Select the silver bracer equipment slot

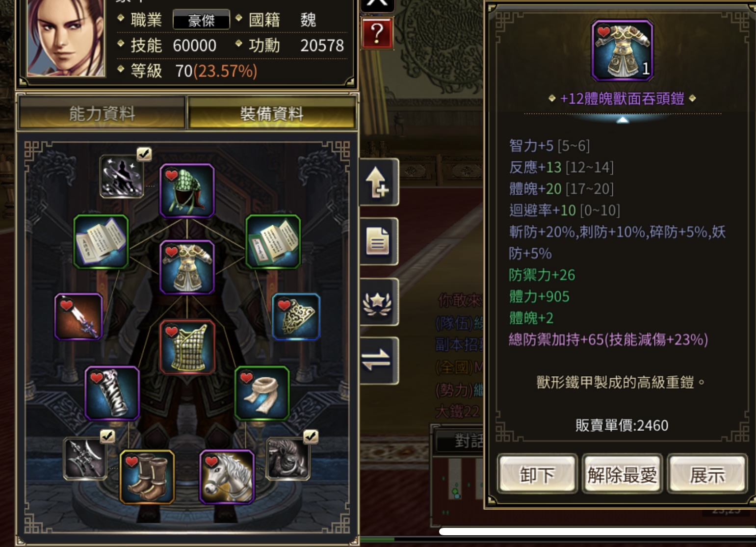point(112,393)
